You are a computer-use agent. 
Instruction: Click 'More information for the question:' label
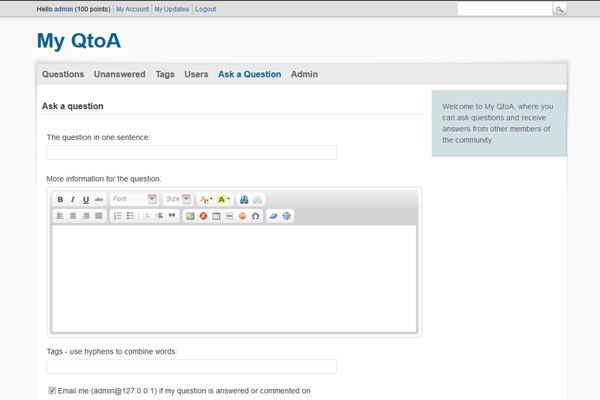click(104, 179)
